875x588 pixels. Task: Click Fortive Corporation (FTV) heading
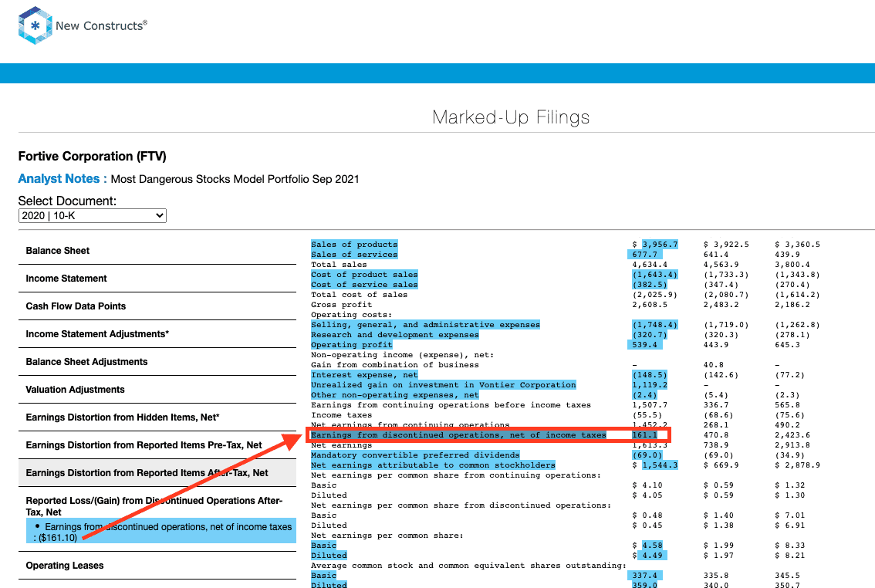[92, 156]
